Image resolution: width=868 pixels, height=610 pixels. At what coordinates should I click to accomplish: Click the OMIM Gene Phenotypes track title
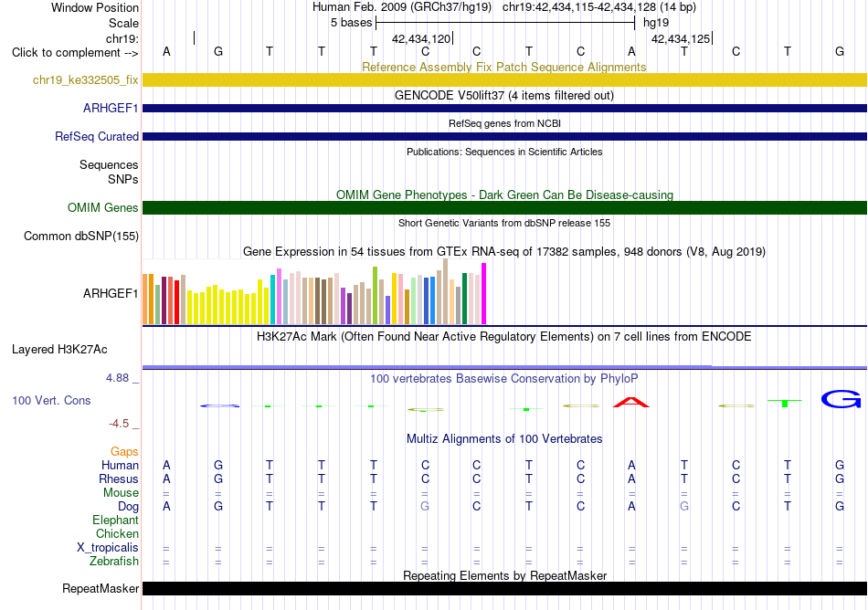coord(505,195)
